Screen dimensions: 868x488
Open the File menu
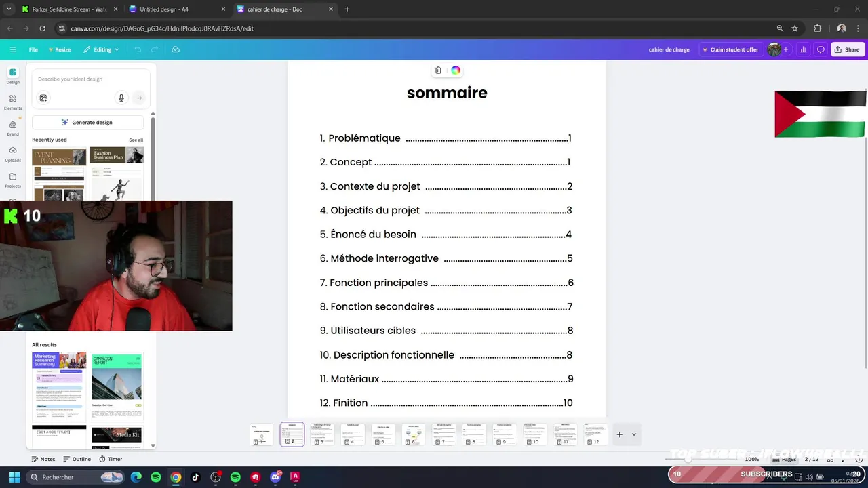point(33,49)
